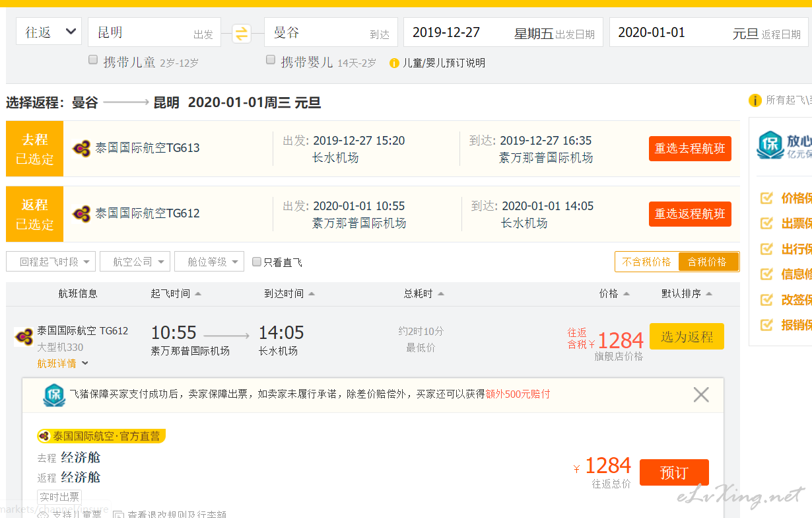812x518 pixels.
Task: Tick the 携带儿童 checkbox
Action: coord(93,60)
